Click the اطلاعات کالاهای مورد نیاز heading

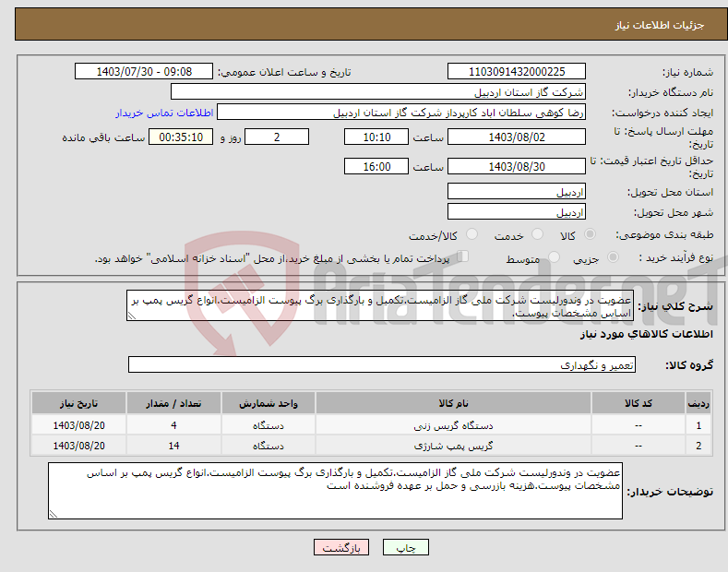coord(646,334)
